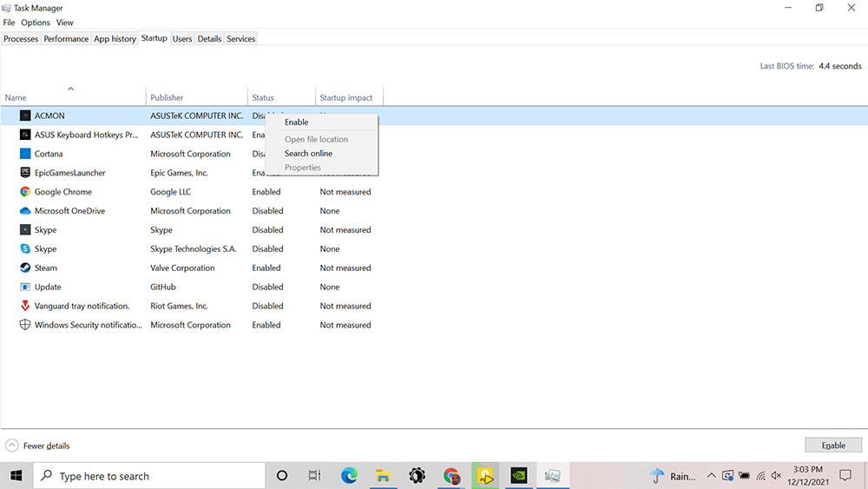868x489 pixels.
Task: Choose Enable in context menu
Action: coord(322,122)
